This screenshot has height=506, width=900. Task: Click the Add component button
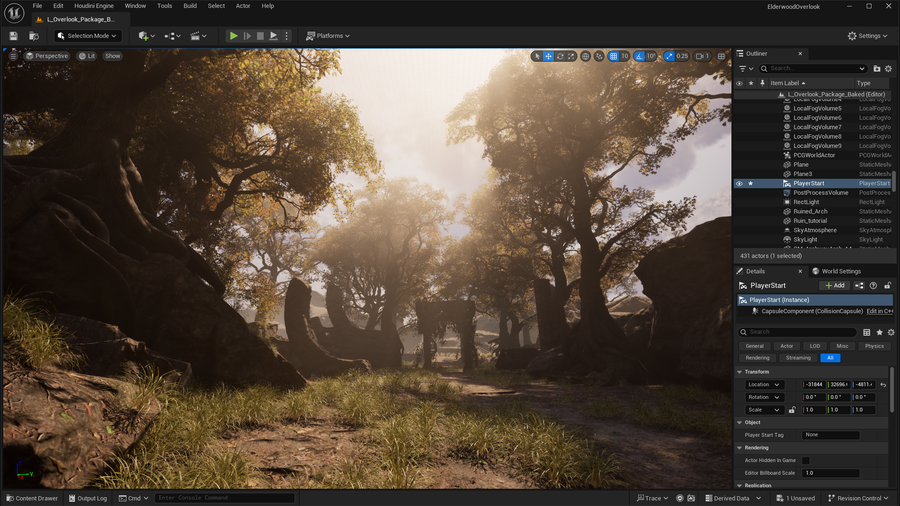click(x=834, y=286)
